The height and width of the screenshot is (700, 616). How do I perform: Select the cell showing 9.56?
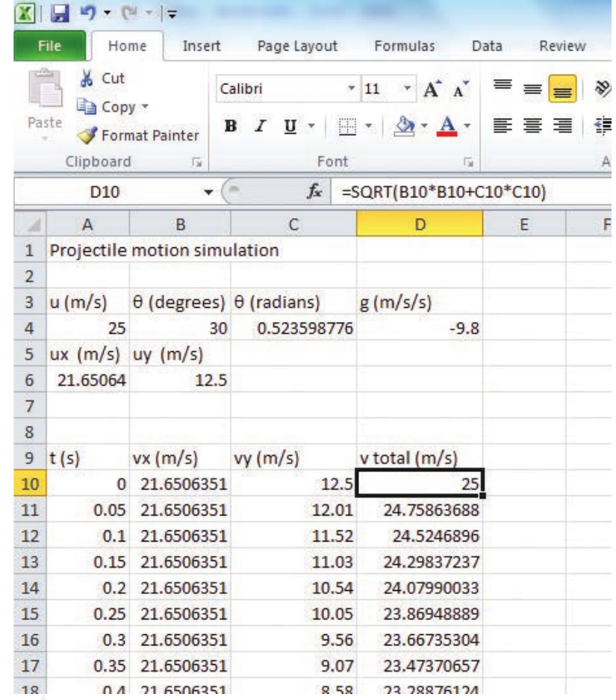click(293, 639)
